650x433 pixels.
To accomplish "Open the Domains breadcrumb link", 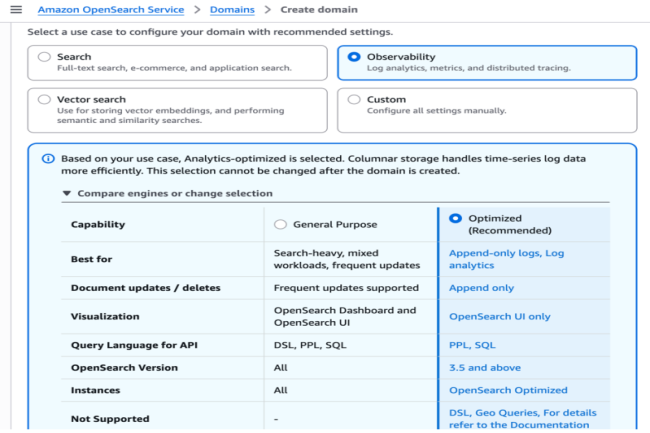I will click(x=232, y=10).
